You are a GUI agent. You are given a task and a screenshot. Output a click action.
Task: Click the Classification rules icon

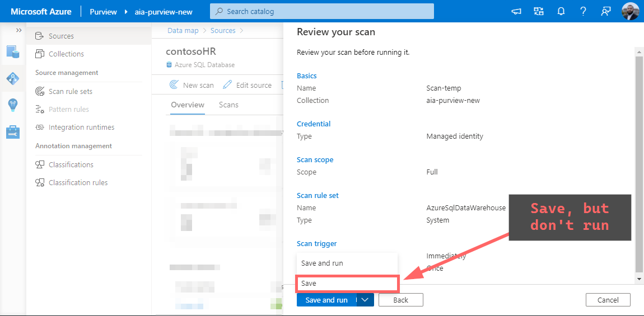tap(40, 183)
